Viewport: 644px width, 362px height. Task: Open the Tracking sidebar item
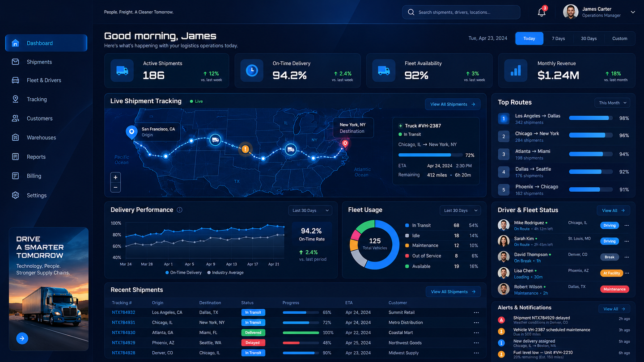point(46,99)
